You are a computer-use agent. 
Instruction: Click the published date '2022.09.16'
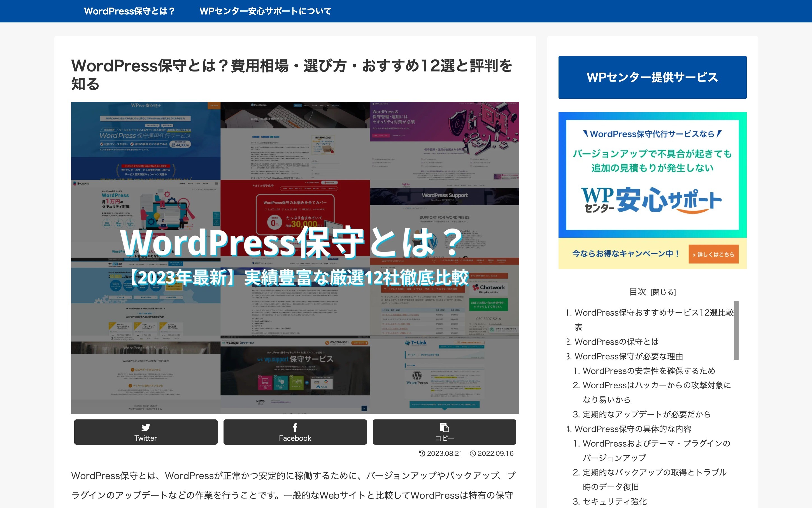[x=495, y=454]
